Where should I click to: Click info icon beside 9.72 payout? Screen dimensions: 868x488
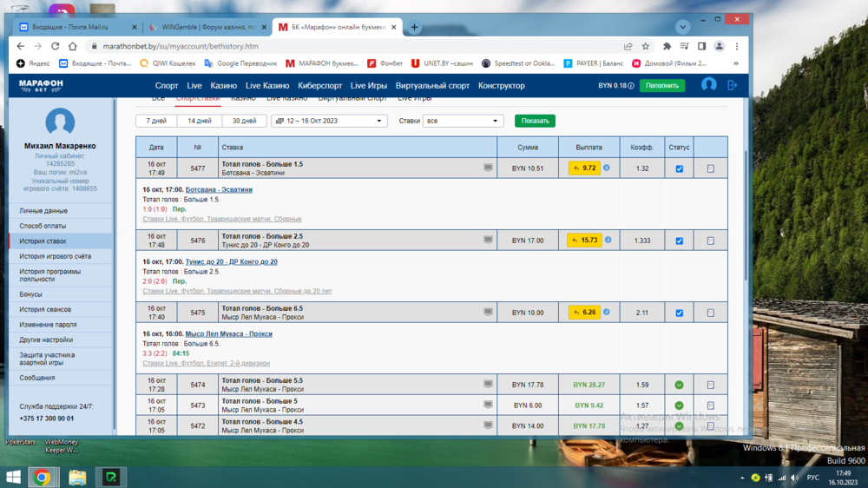pos(607,168)
